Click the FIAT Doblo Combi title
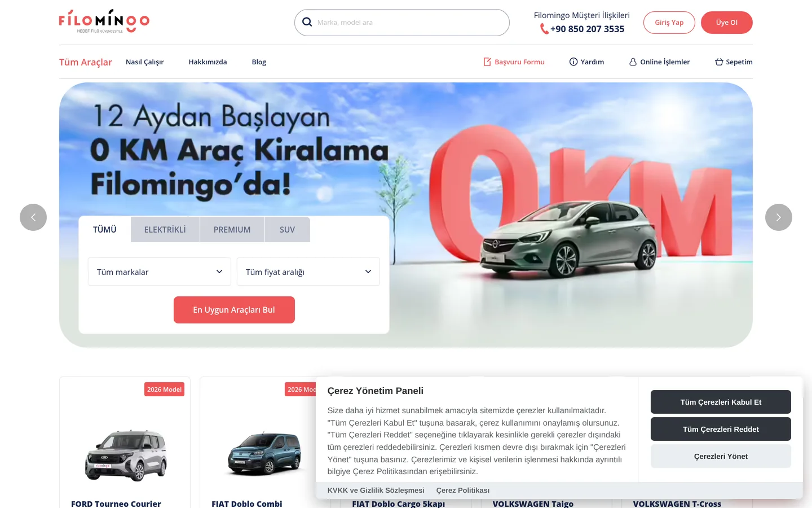 [x=247, y=503]
